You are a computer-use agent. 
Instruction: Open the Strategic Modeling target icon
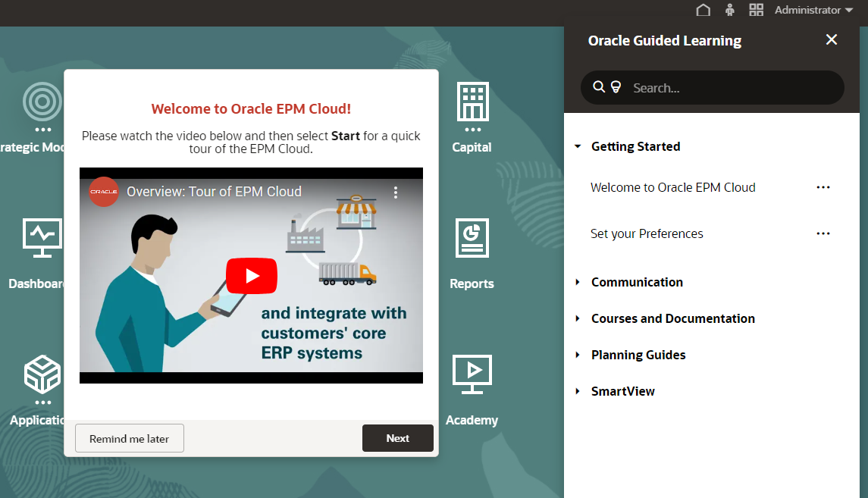(42, 102)
